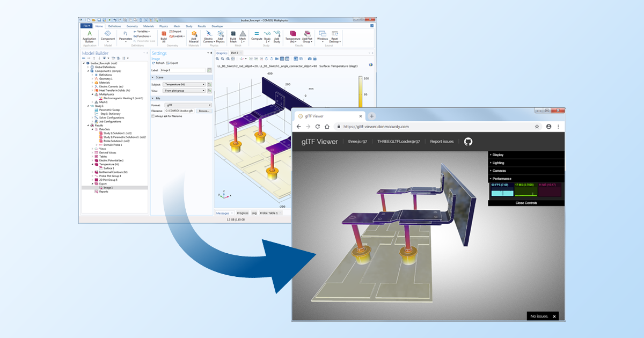Open the Format dropdown showing glTF
Screen dimensions: 644x338
pyautogui.click(x=188, y=105)
